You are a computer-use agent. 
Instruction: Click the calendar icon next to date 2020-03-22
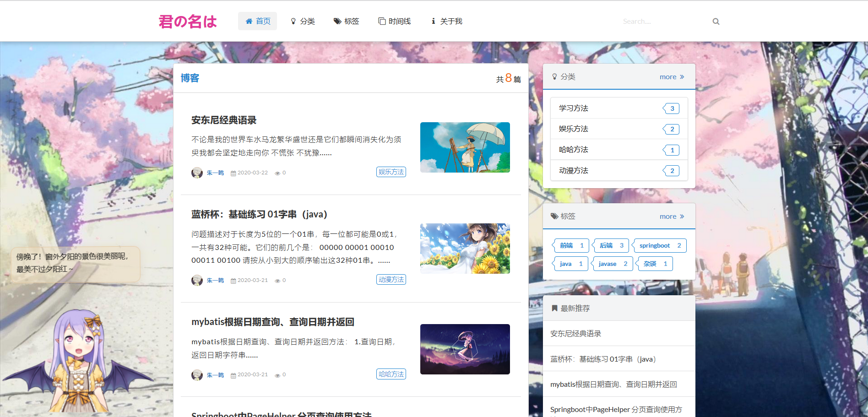pos(233,173)
